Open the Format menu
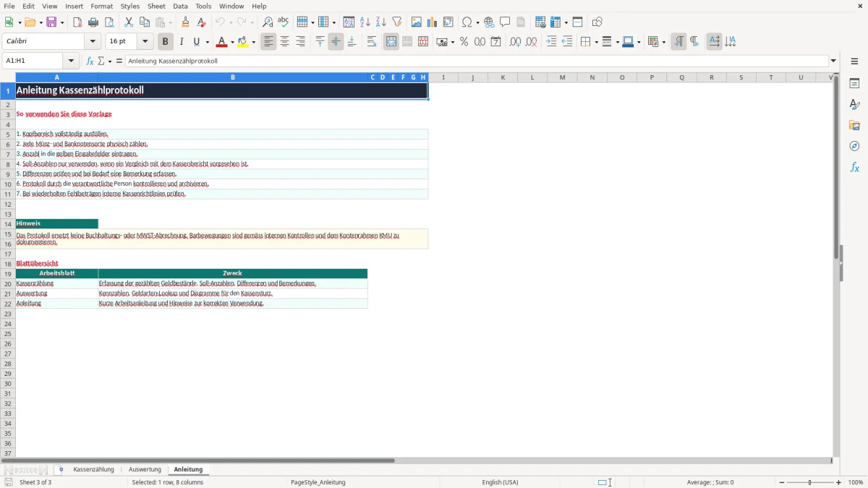The height and width of the screenshot is (488, 868). [102, 6]
